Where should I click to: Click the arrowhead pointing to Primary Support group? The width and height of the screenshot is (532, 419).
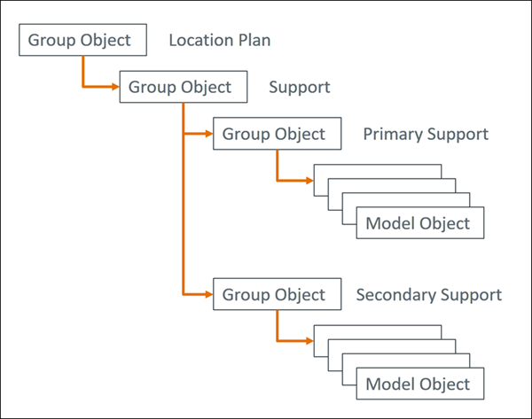click(x=208, y=135)
